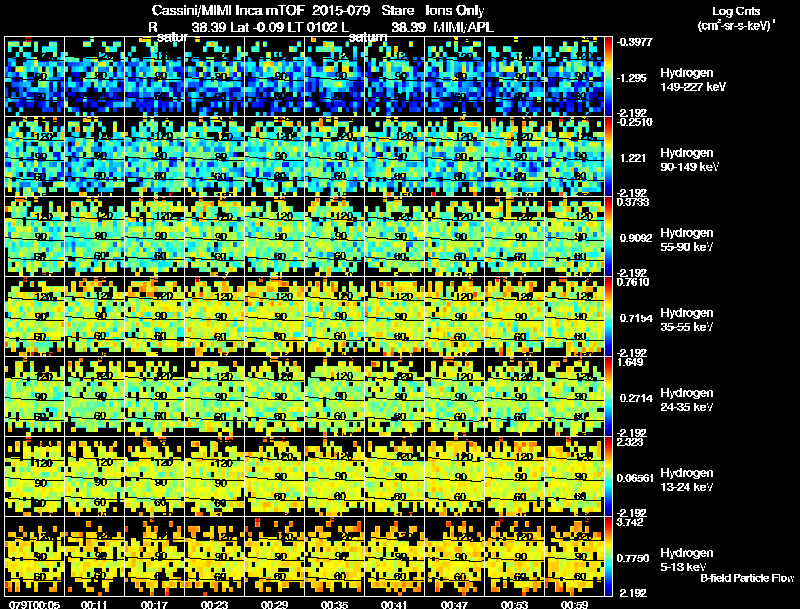The height and width of the screenshot is (609, 800).
Task: Select the 13-24 keV panel at 00:47
Action: click(455, 477)
